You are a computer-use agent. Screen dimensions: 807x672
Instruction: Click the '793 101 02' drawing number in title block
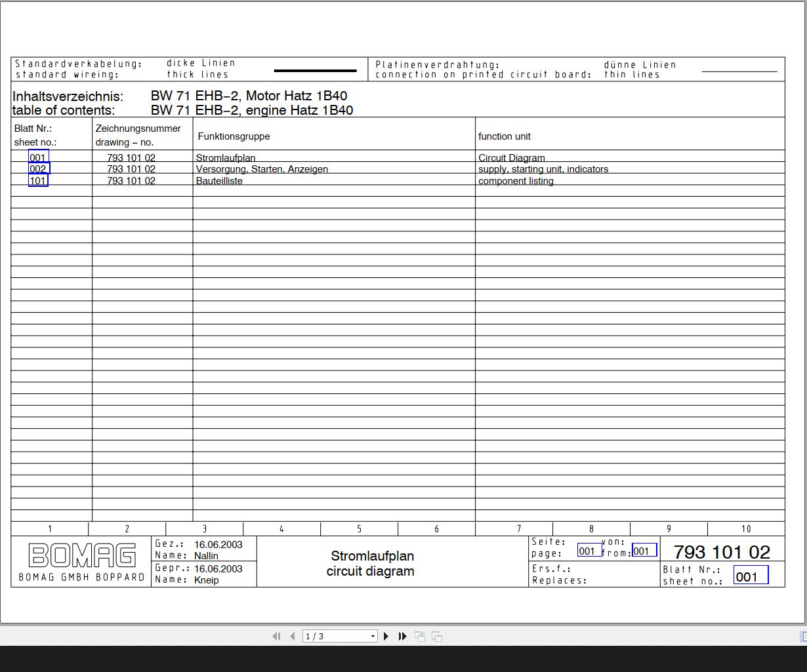(x=722, y=552)
